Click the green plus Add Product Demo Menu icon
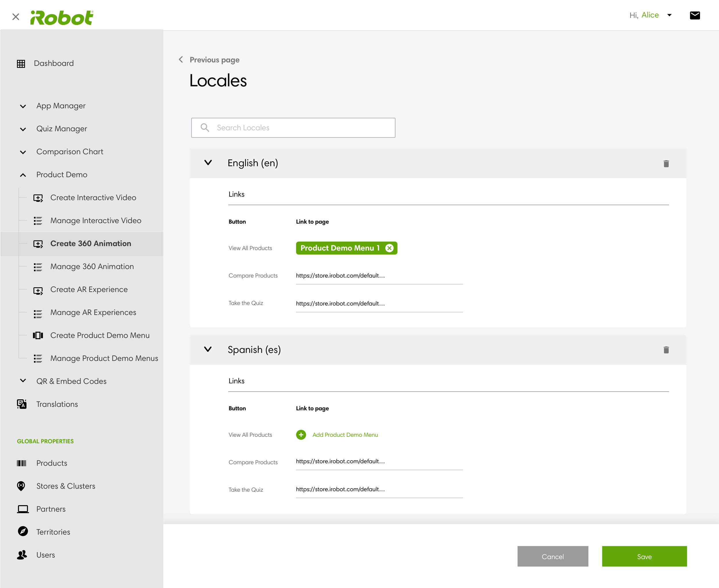Viewport: 719px width, 588px height. (x=301, y=434)
